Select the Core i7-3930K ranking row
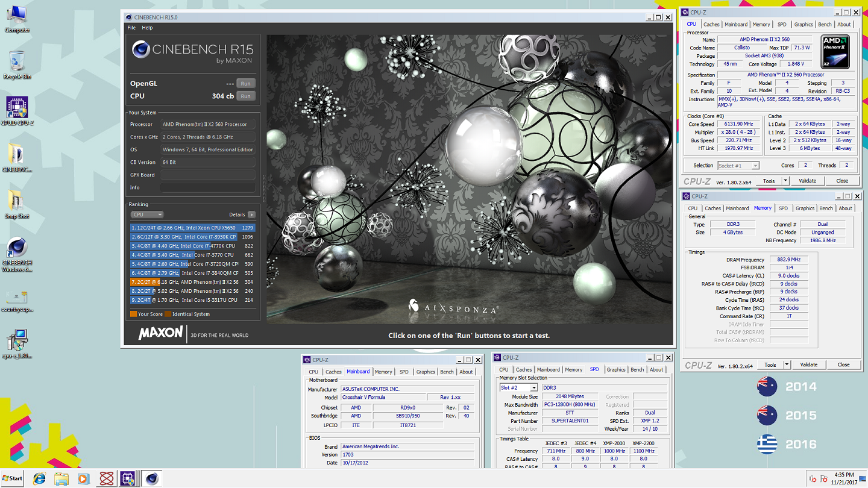The image size is (868, 488). (x=193, y=237)
